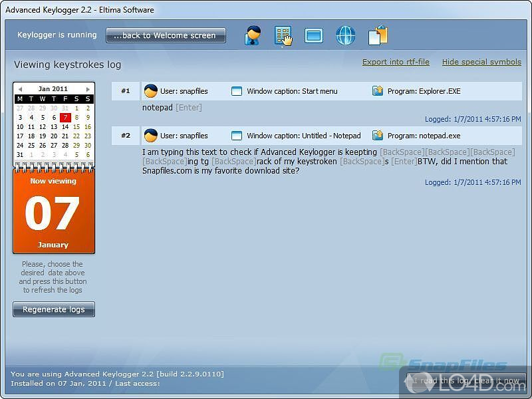The image size is (532, 399).
Task: Click 'Snapfiles.com is my favorite download site?' line
Action: click(221, 171)
